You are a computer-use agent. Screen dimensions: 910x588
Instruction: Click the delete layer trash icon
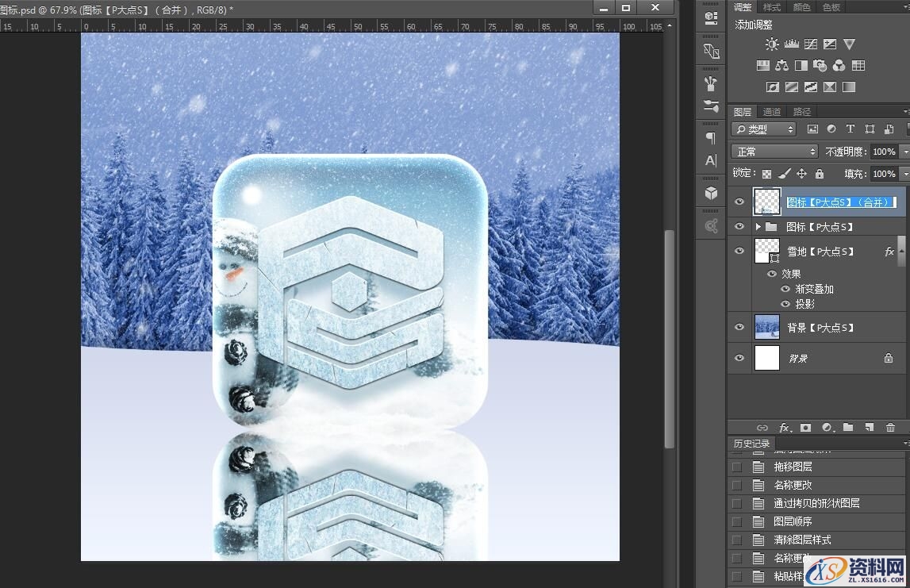890,428
